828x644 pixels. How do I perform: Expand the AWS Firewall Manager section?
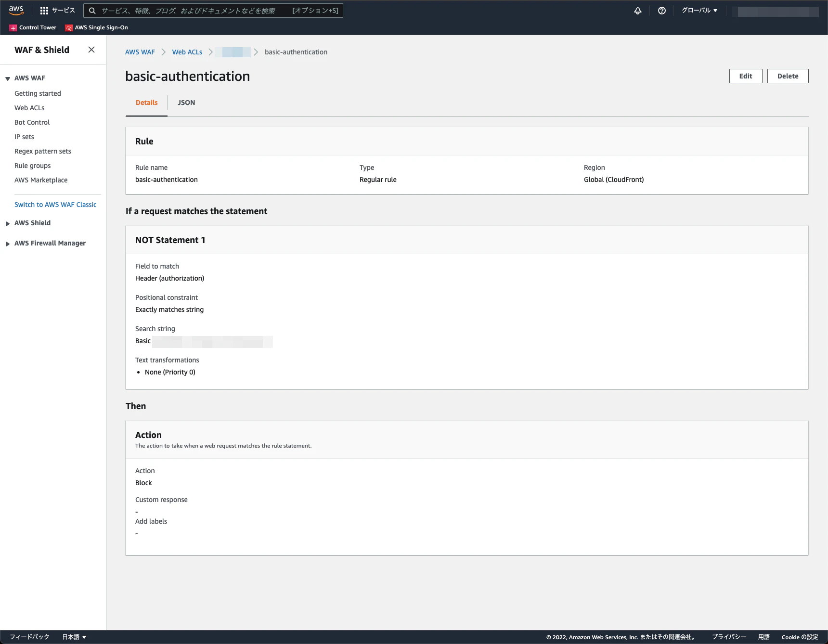pos(8,244)
